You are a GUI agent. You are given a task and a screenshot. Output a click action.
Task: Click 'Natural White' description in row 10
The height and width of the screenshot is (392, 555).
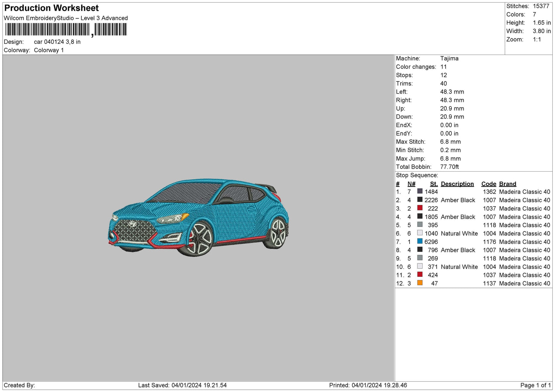tap(459, 266)
